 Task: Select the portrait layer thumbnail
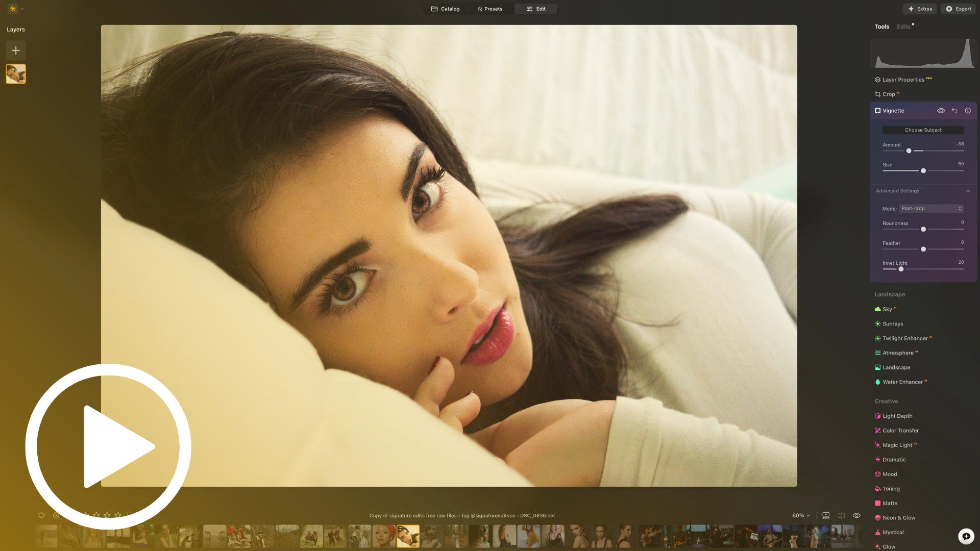(x=16, y=74)
